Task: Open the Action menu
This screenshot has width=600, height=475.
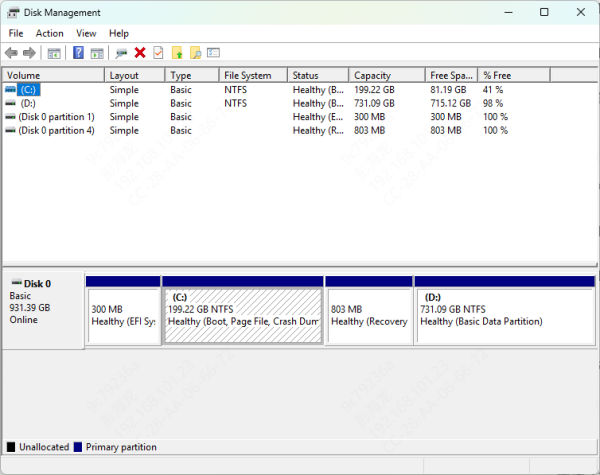Action: [50, 33]
